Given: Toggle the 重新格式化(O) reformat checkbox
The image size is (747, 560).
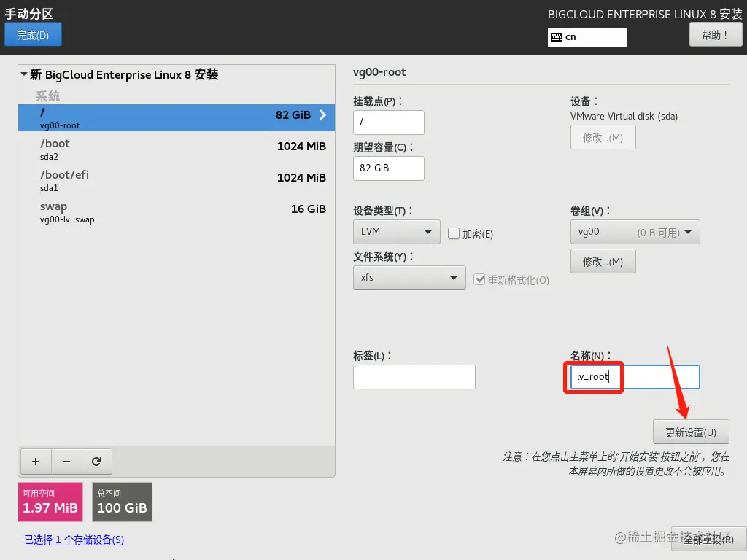Looking at the screenshot, I should click(x=479, y=279).
